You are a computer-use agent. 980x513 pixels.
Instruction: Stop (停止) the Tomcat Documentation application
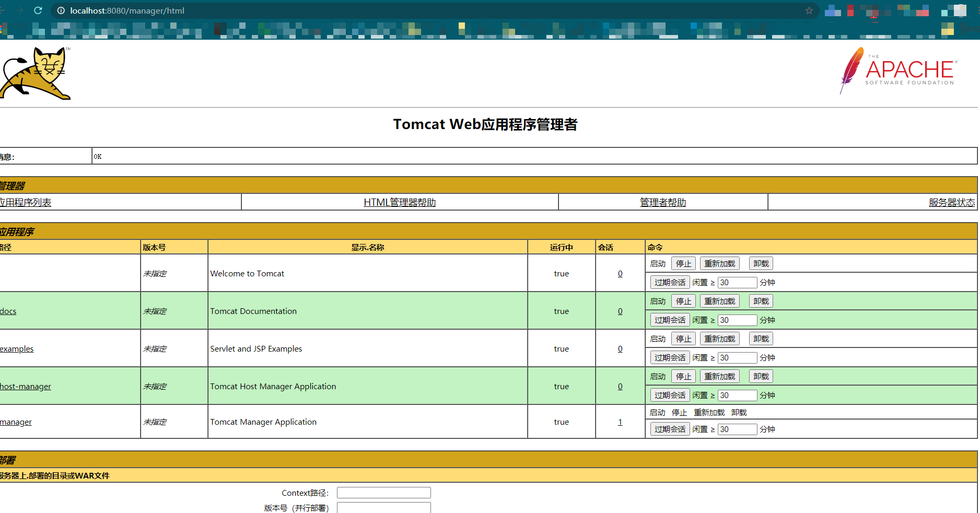pos(683,301)
